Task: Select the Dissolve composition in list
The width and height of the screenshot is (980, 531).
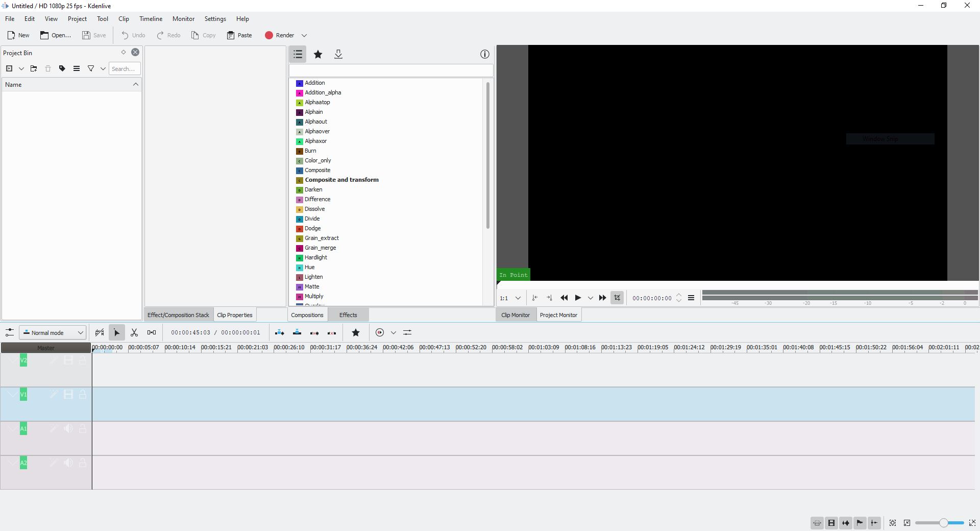Action: [x=314, y=209]
